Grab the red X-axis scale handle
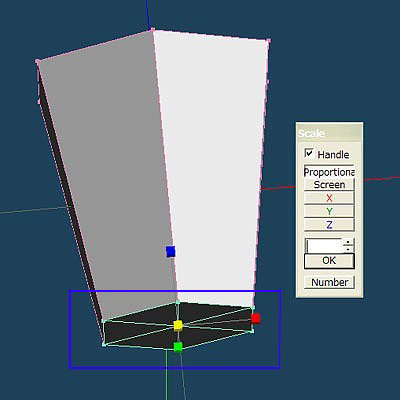This screenshot has height=400, width=400. [256, 319]
